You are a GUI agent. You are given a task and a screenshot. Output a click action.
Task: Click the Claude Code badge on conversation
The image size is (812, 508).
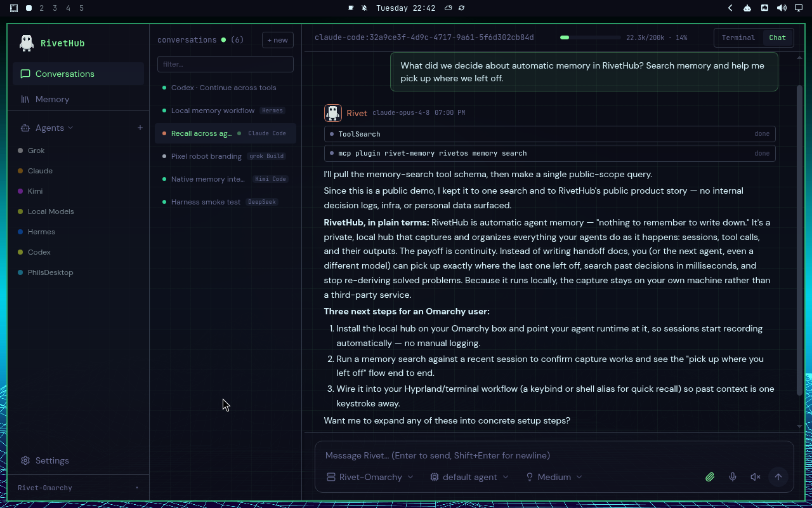(x=267, y=133)
